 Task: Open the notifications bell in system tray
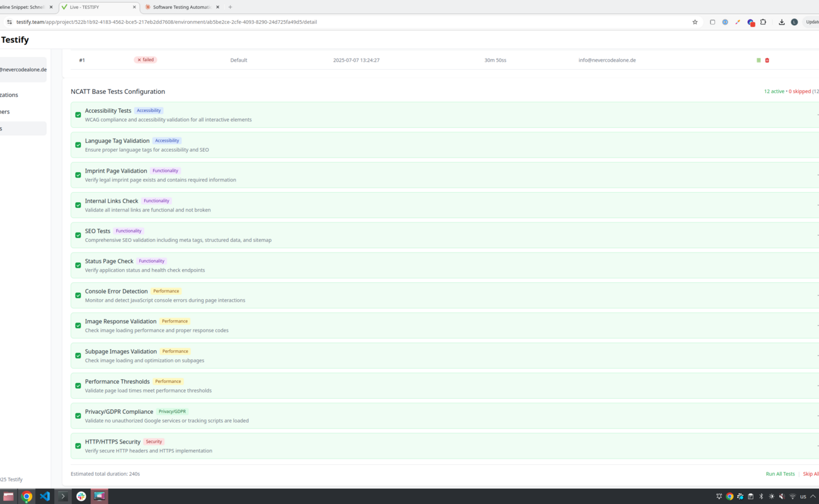pyautogui.click(x=719, y=496)
